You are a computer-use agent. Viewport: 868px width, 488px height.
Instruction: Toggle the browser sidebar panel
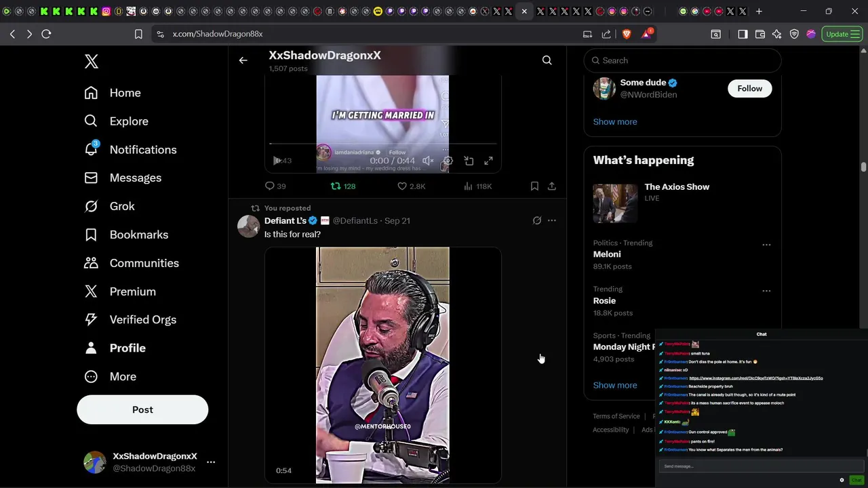tap(743, 34)
